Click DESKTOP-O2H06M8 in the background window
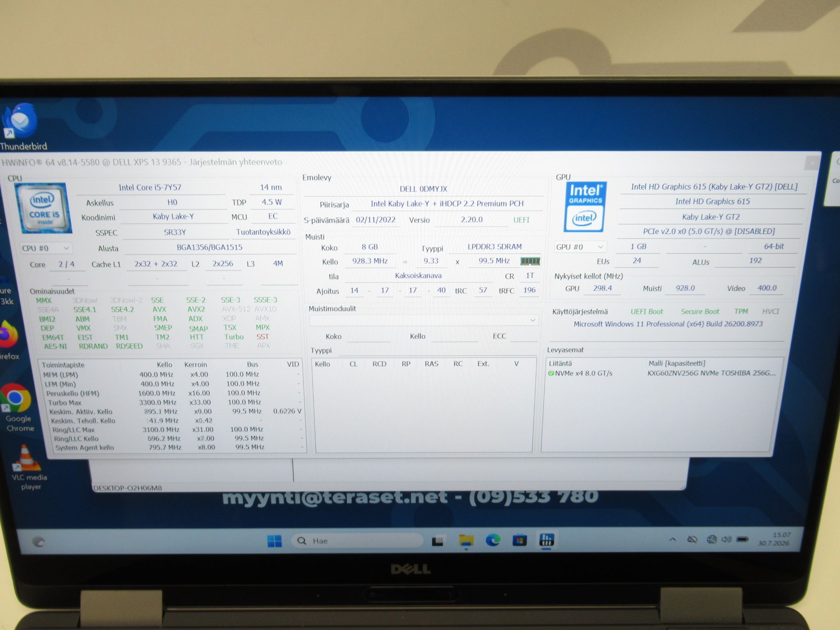840x630 pixels. coord(128,488)
